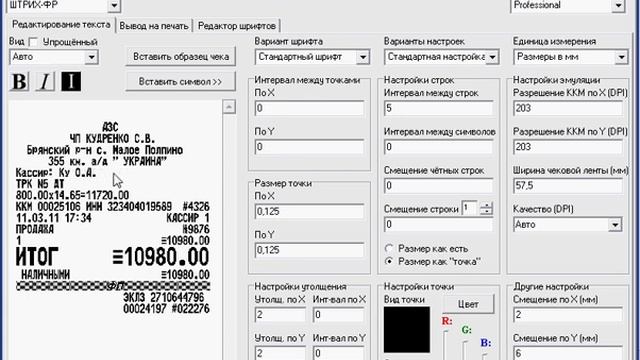This screenshot has width=640, height=360.
Task: Open the Редактор шрифтов tab
Action: pyautogui.click(x=237, y=26)
